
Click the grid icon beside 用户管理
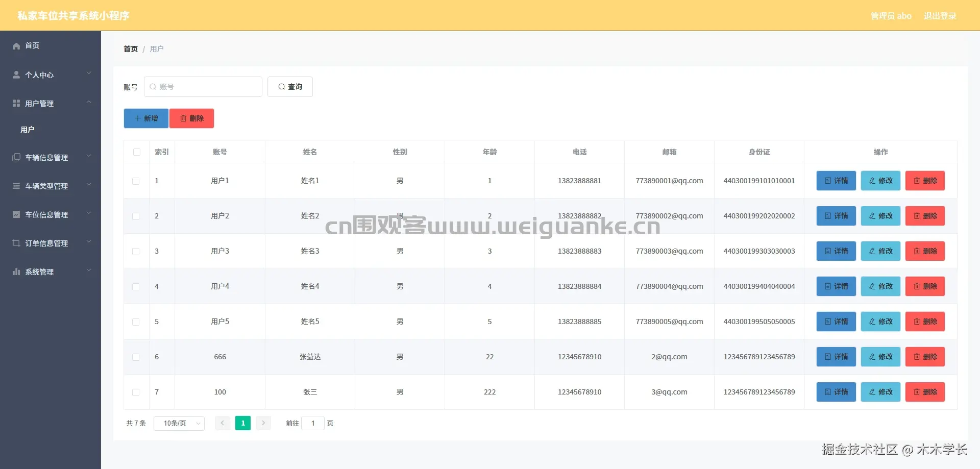(16, 103)
